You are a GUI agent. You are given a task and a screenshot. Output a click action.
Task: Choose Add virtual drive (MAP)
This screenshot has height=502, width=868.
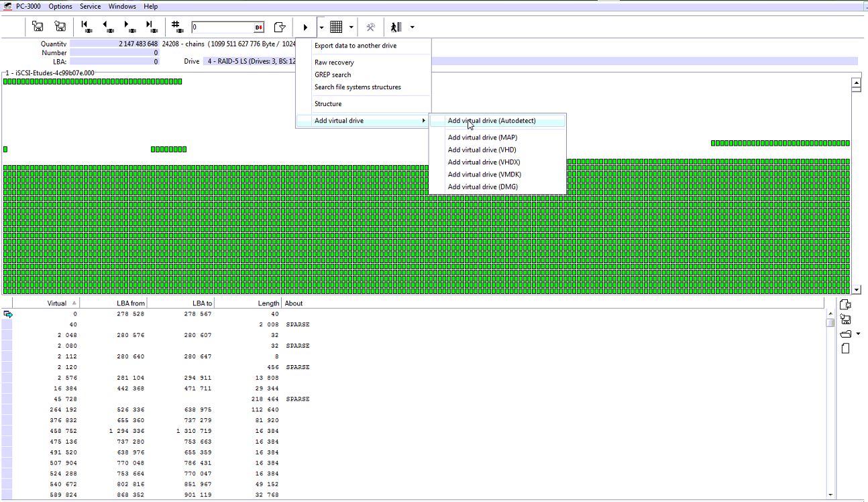(497, 138)
